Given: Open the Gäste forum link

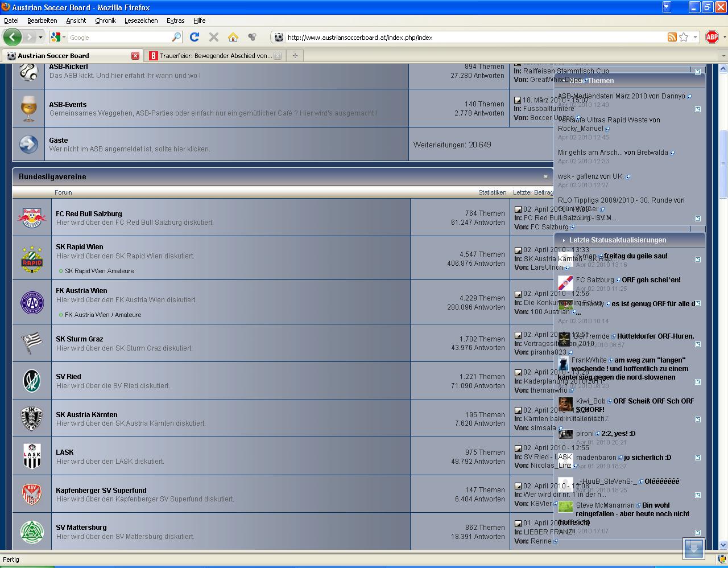Looking at the screenshot, I should [59, 141].
